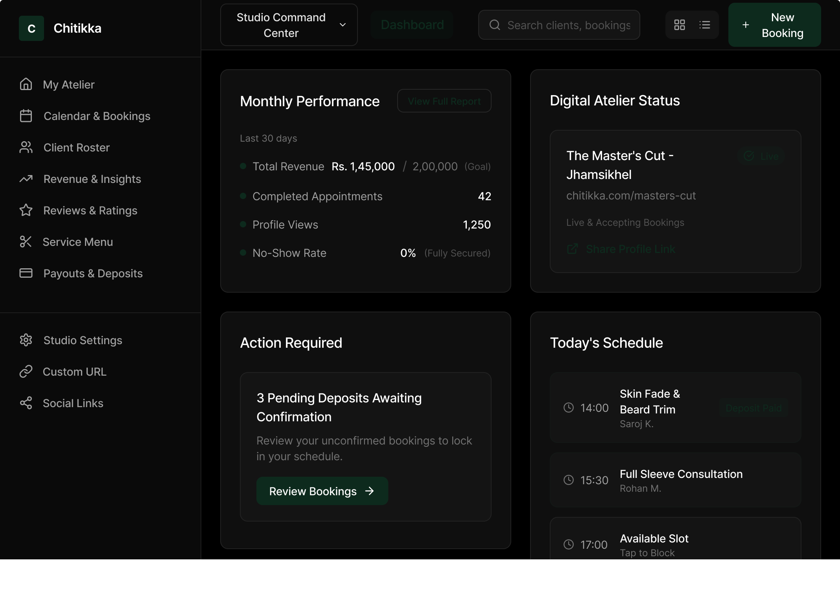Click the Total Revenue Rs. 1,45,000 value

click(x=363, y=166)
